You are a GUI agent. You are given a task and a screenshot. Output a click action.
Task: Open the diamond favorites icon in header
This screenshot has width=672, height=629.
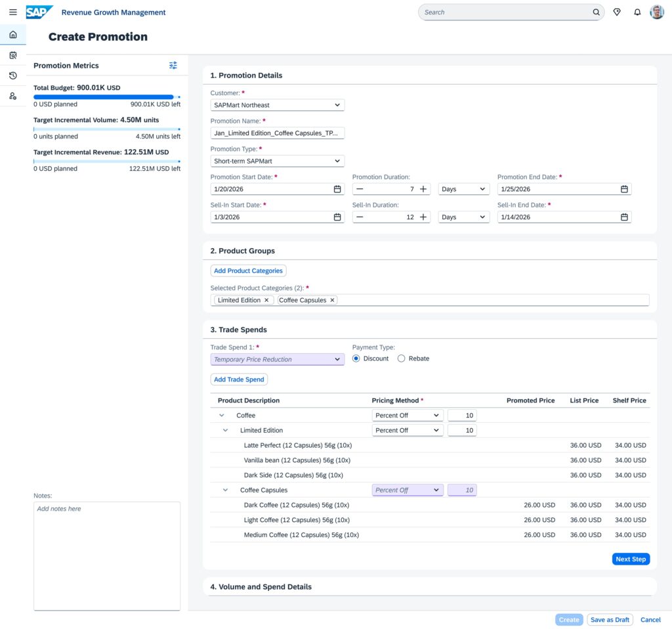(617, 12)
